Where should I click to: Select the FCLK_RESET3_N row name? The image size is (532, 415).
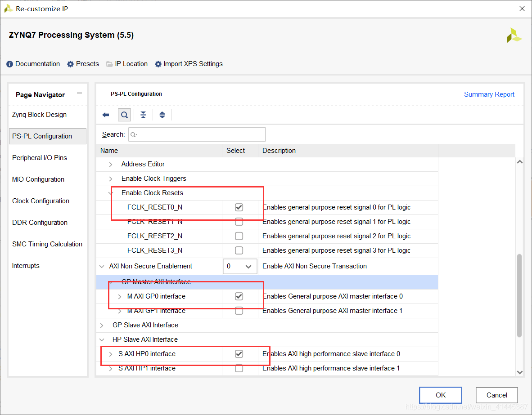pyautogui.click(x=155, y=250)
